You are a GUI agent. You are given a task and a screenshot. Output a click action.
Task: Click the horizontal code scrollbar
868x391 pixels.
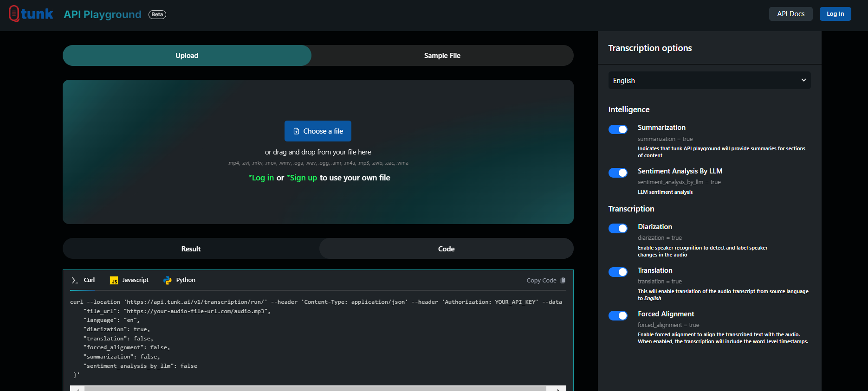316,388
